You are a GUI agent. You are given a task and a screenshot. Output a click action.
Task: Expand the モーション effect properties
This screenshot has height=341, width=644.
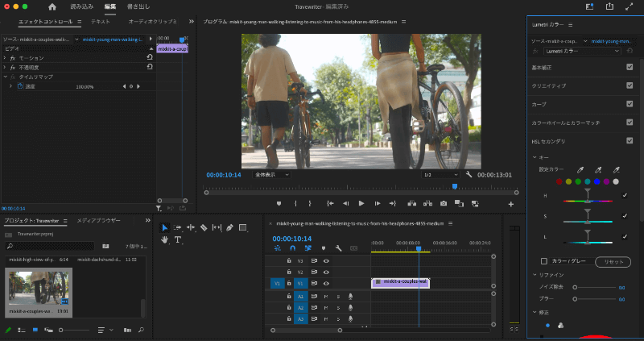tap(6, 58)
